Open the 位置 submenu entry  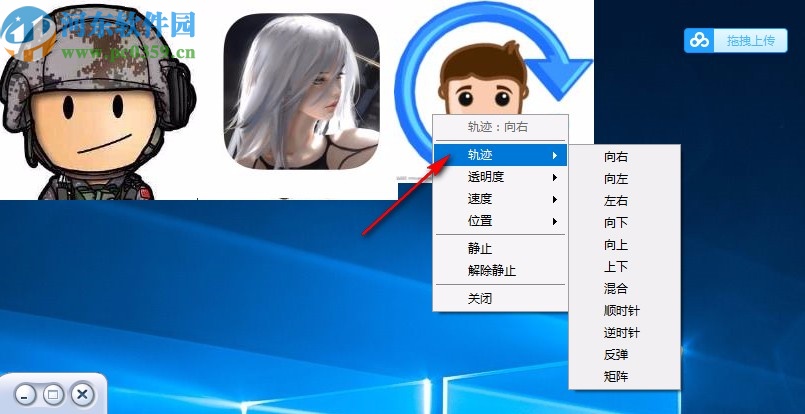pos(501,221)
